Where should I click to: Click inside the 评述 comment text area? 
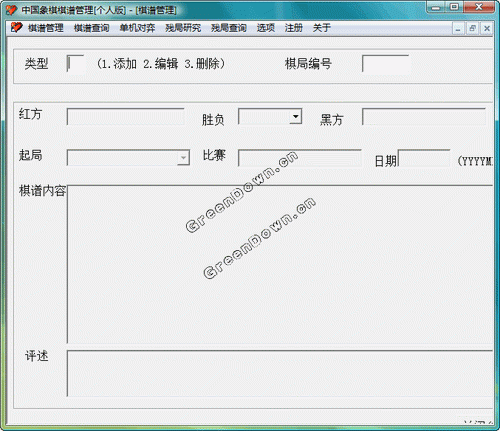[280, 373]
